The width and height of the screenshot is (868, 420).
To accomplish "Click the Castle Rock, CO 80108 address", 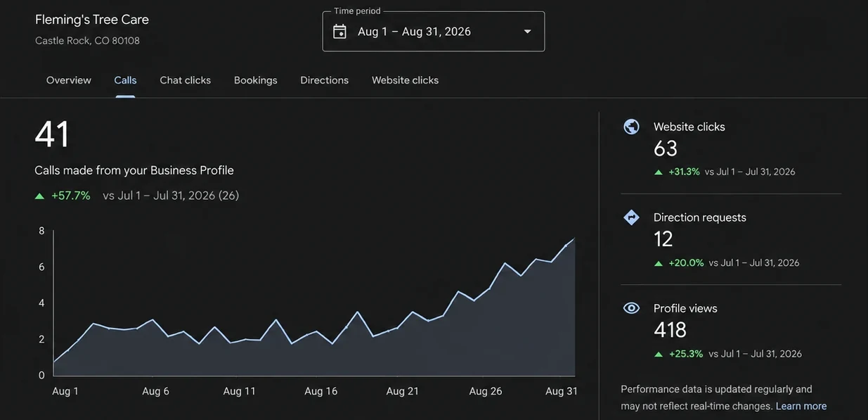I will [87, 41].
